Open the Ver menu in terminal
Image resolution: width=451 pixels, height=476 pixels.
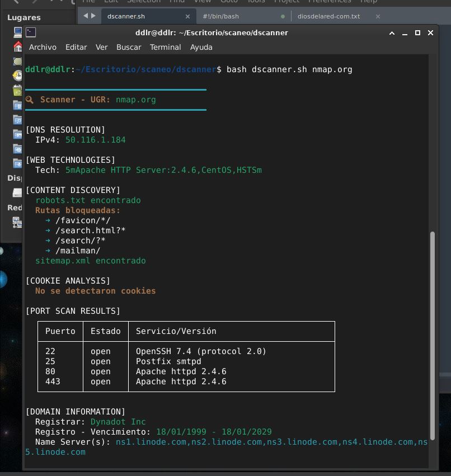click(x=101, y=48)
